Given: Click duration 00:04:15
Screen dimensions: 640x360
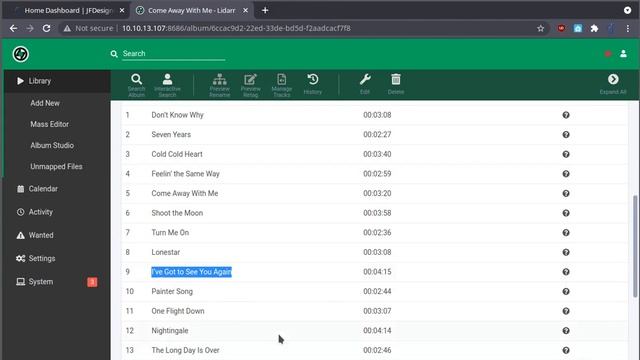Looking at the screenshot, I should click(x=377, y=272).
